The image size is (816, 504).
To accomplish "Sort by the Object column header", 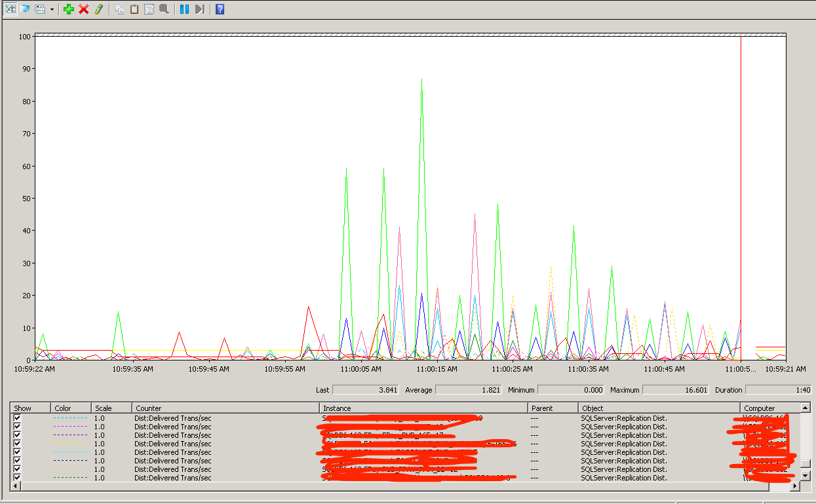I will tap(659, 408).
